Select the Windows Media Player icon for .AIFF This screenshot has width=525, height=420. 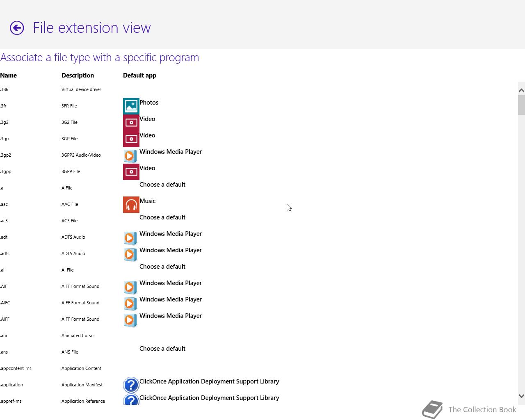click(130, 320)
